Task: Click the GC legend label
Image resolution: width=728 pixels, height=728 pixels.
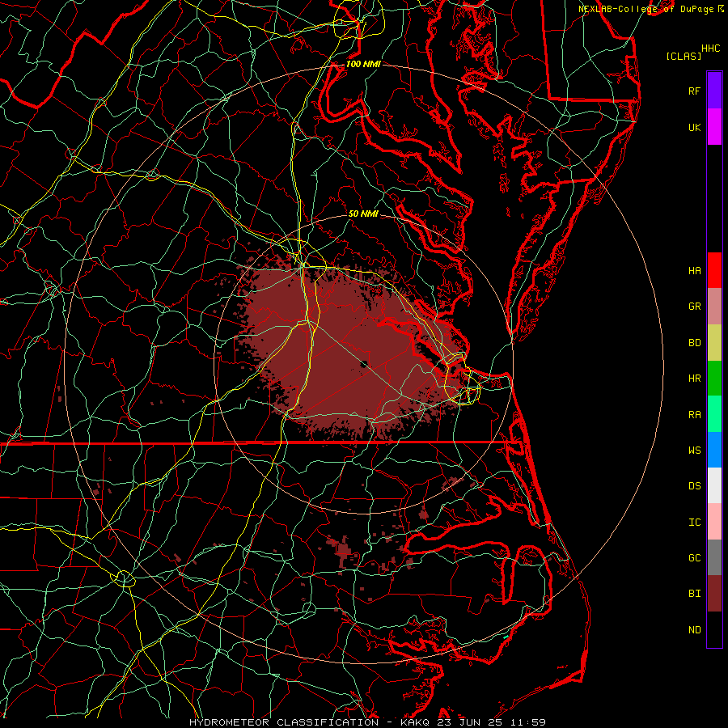Action: [695, 558]
